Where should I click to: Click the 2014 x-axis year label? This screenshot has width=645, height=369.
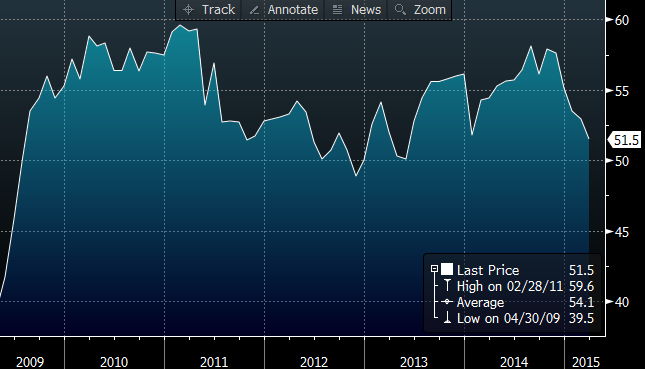(x=514, y=362)
